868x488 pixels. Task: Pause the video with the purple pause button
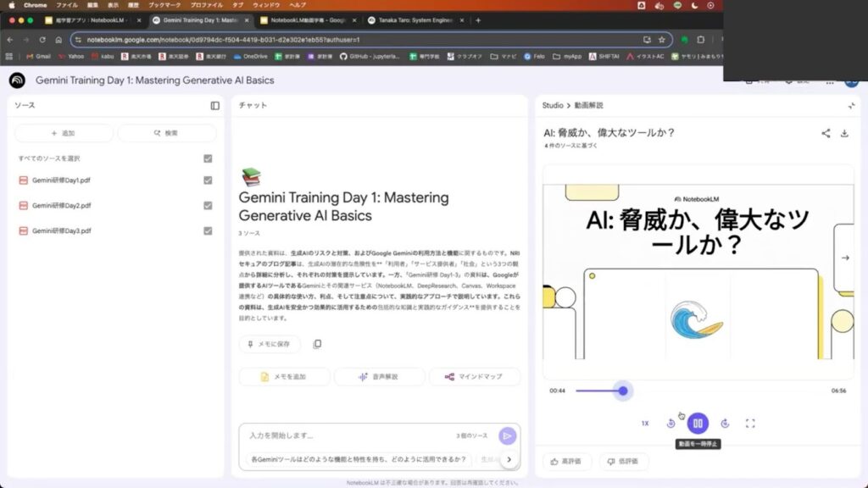[x=698, y=423]
